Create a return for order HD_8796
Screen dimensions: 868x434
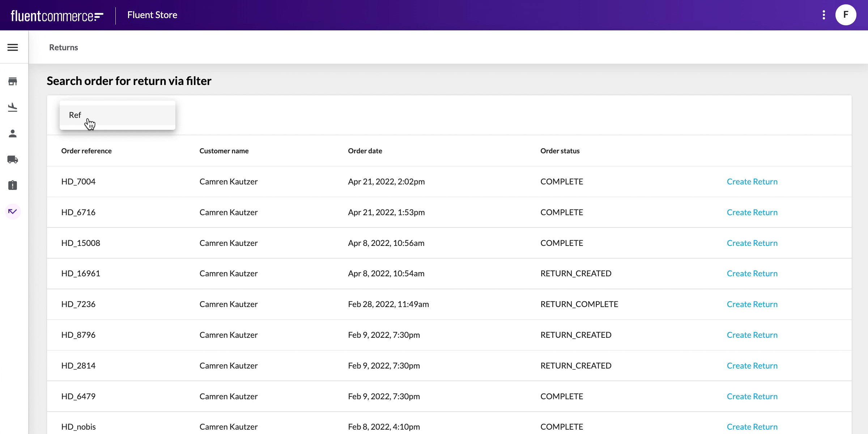[752, 335]
